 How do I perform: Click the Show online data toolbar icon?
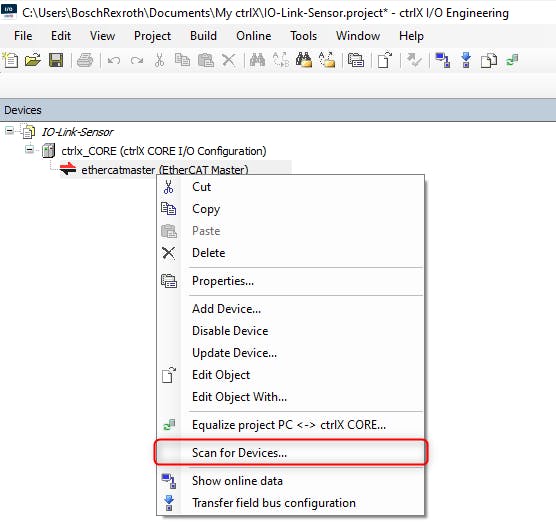(x=443, y=60)
